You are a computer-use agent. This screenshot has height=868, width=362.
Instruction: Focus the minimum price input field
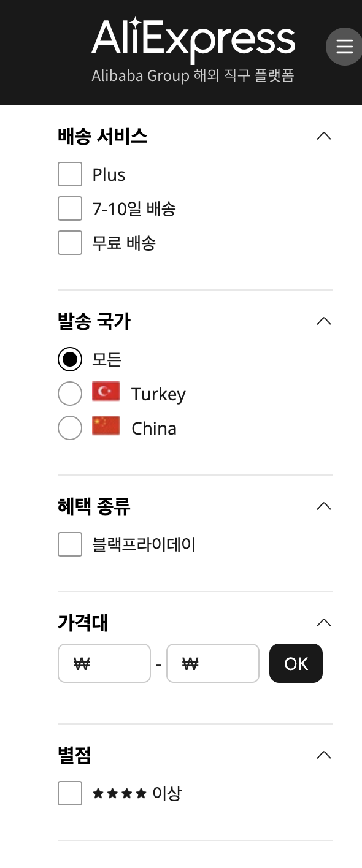tap(104, 663)
